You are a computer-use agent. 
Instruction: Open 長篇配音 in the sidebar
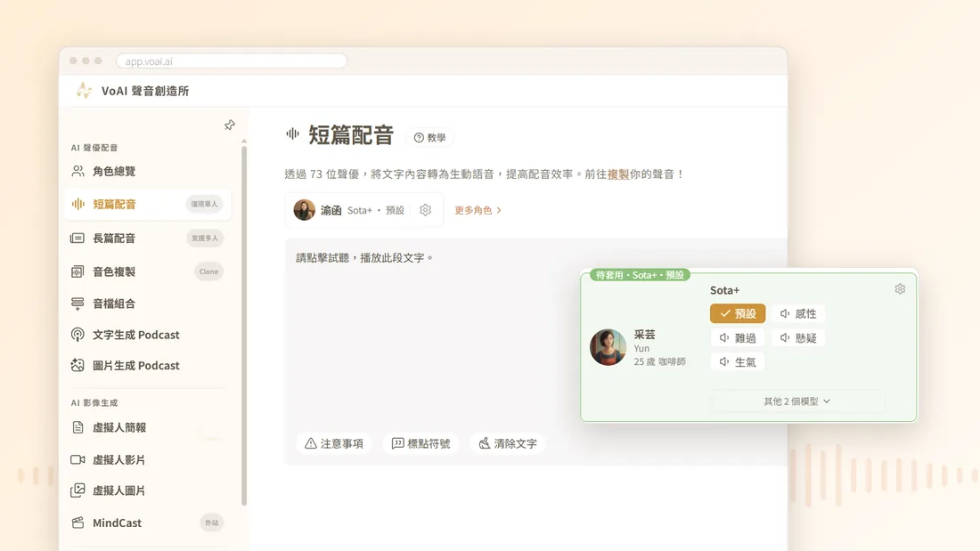(x=147, y=238)
